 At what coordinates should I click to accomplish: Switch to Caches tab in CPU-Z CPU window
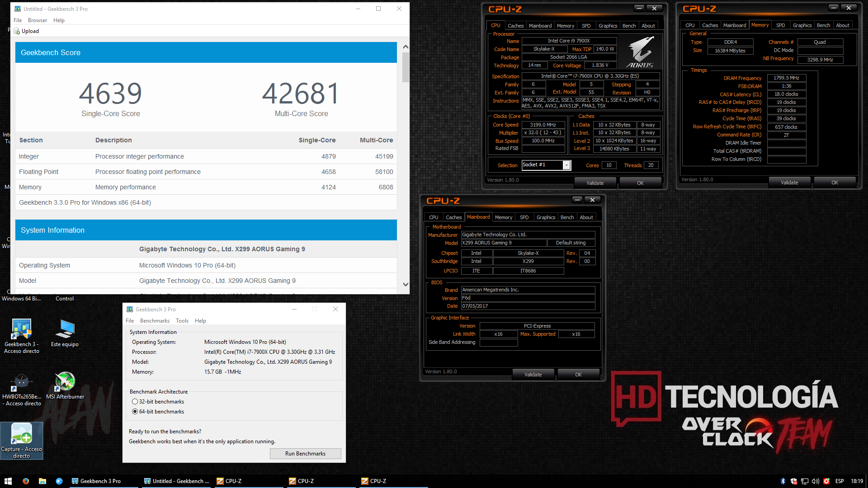pyautogui.click(x=515, y=26)
